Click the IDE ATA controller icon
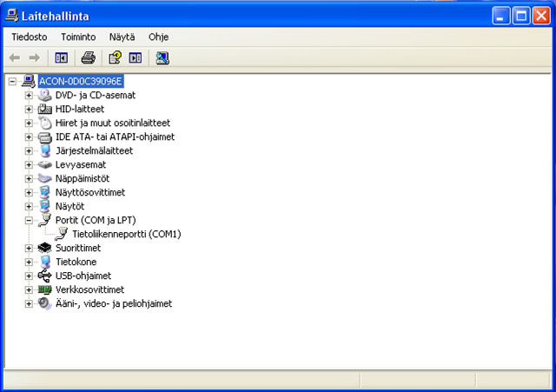The image size is (556, 392). (x=44, y=137)
